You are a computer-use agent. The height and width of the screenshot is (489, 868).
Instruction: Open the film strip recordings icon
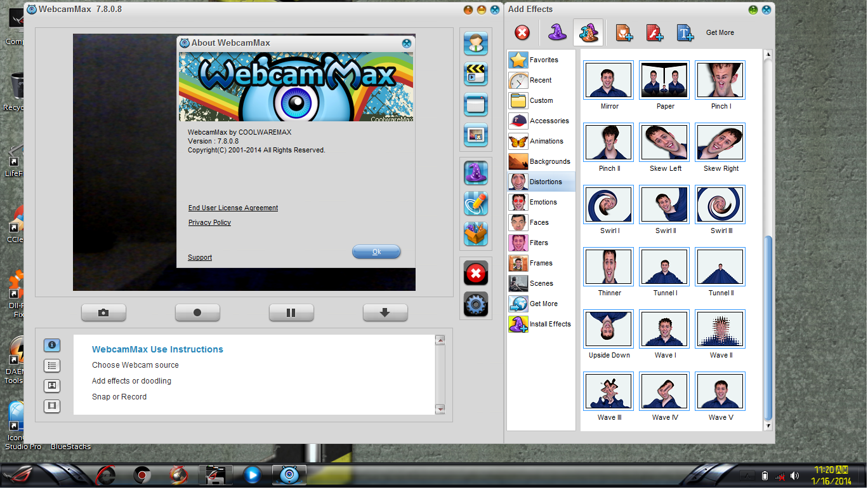(x=52, y=406)
